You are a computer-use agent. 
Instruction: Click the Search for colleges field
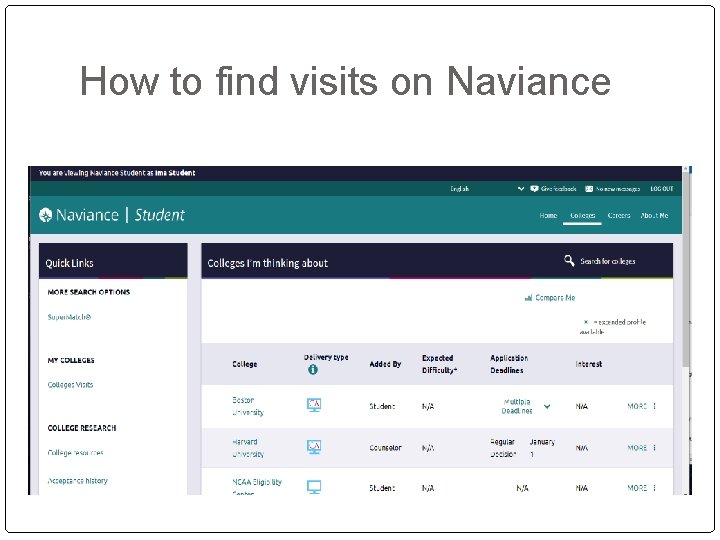608,261
